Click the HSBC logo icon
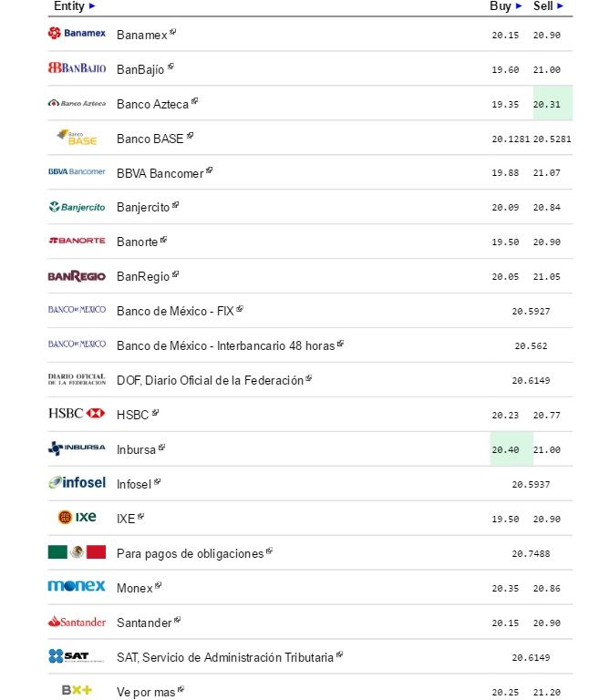 (77, 414)
